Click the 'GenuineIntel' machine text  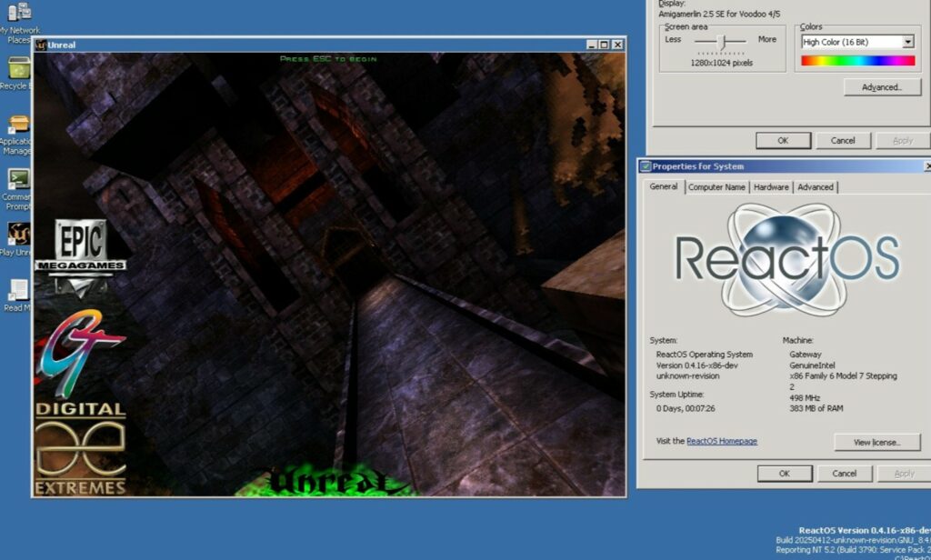(x=812, y=365)
